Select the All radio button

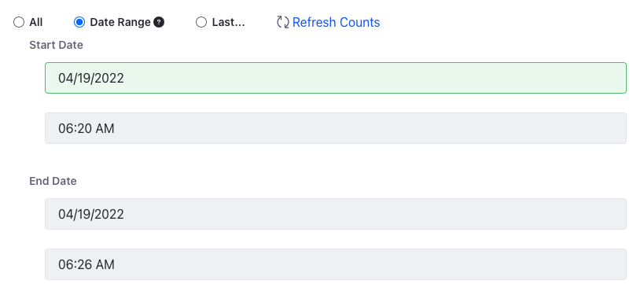point(19,22)
